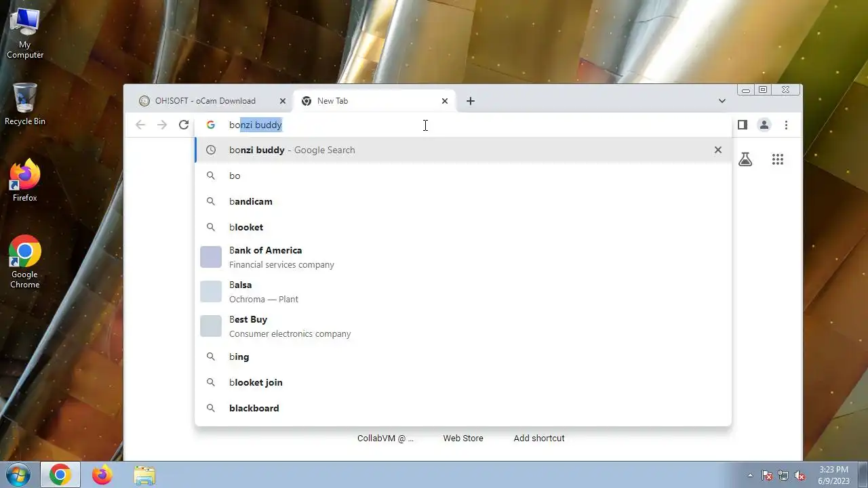Click the Chrome reload button

184,125
